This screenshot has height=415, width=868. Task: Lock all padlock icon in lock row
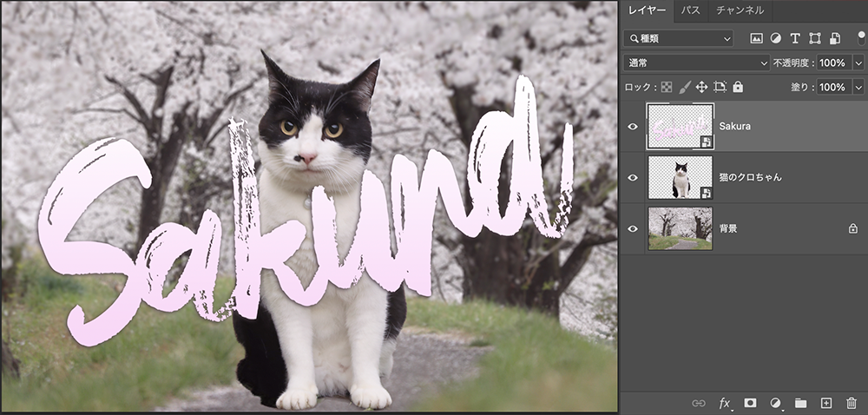pos(738,87)
